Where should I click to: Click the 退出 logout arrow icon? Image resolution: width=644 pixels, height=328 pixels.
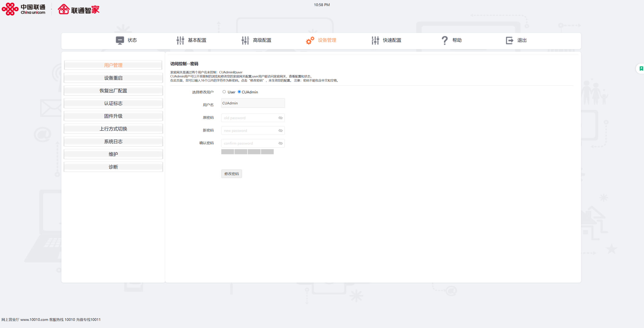click(510, 40)
